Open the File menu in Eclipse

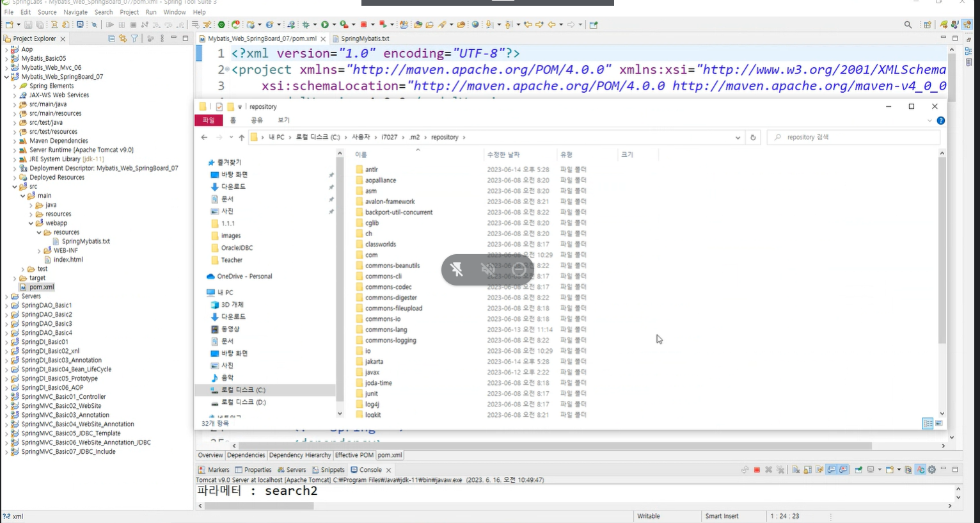click(x=9, y=12)
